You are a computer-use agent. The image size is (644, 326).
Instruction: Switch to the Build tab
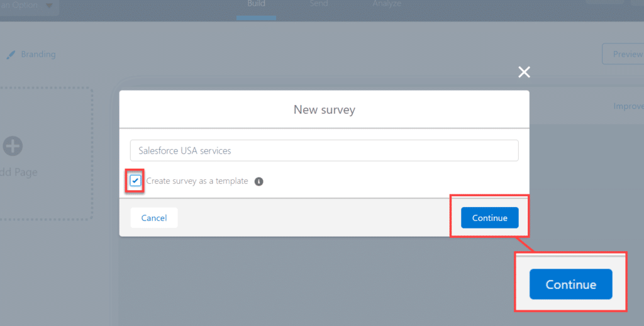[x=256, y=4]
